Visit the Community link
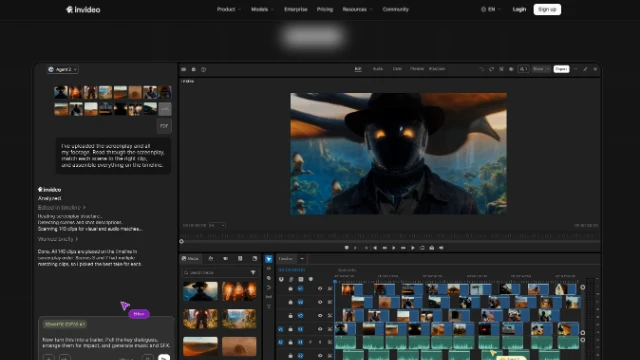This screenshot has height=360, width=640. (396, 9)
